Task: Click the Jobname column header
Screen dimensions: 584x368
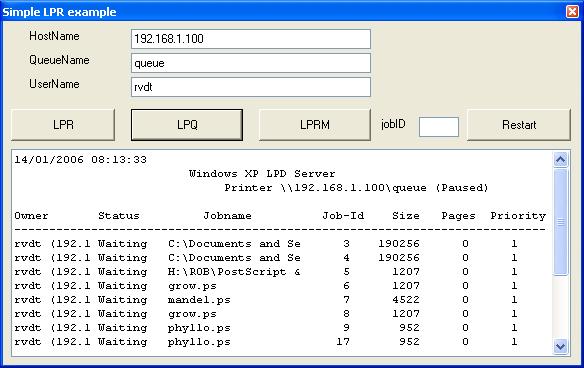Action: (x=227, y=216)
